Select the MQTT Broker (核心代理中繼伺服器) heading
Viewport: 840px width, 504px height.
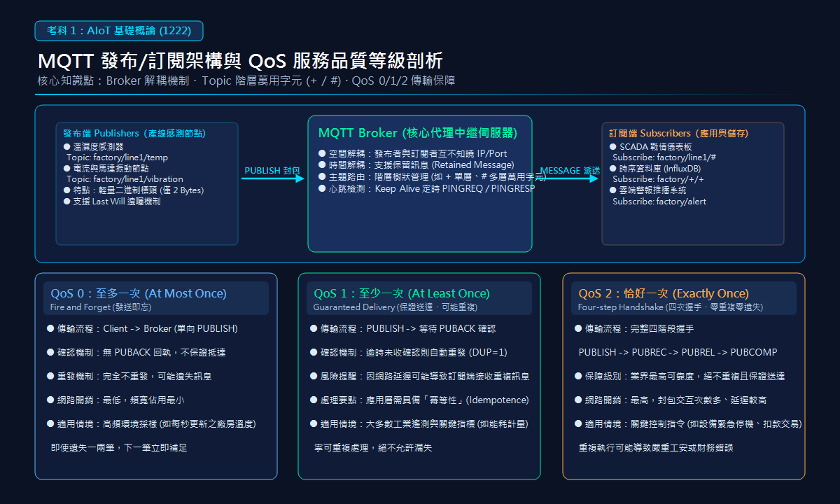point(418,133)
